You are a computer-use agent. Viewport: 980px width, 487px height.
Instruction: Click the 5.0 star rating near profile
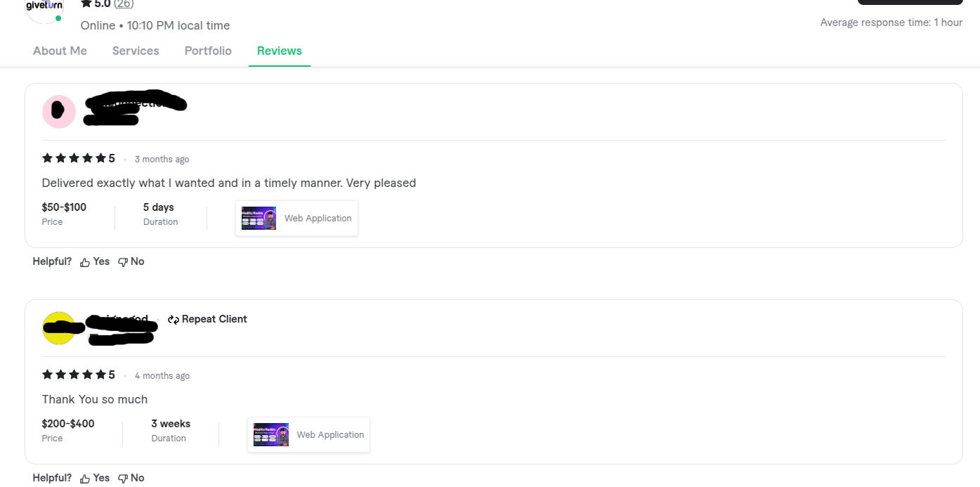tap(96, 4)
